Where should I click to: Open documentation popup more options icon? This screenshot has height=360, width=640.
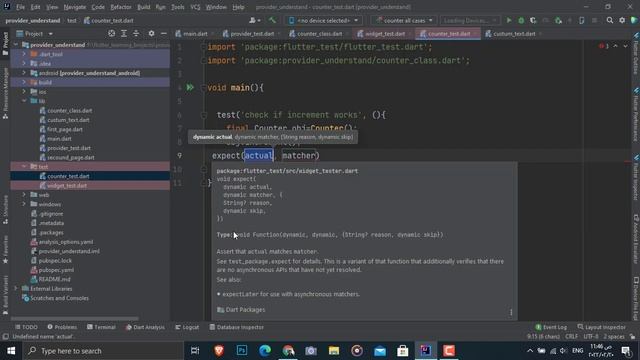point(511,312)
